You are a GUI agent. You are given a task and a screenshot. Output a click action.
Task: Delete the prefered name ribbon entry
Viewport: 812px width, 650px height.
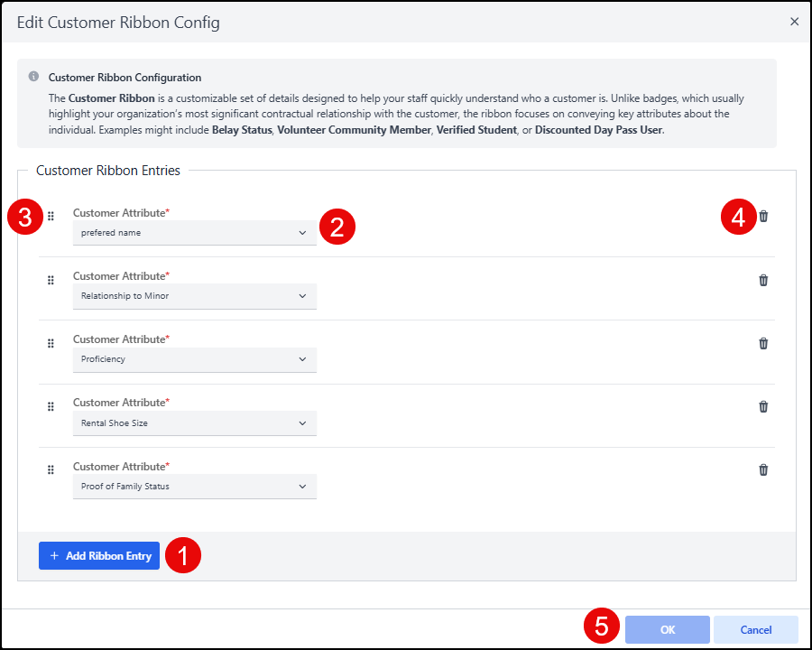click(x=763, y=217)
